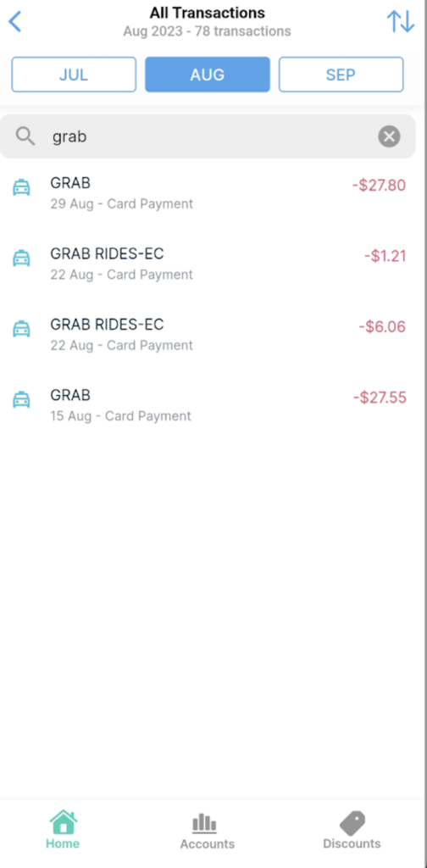The width and height of the screenshot is (427, 868).
Task: Open the Accounts tab
Action: pos(208,831)
